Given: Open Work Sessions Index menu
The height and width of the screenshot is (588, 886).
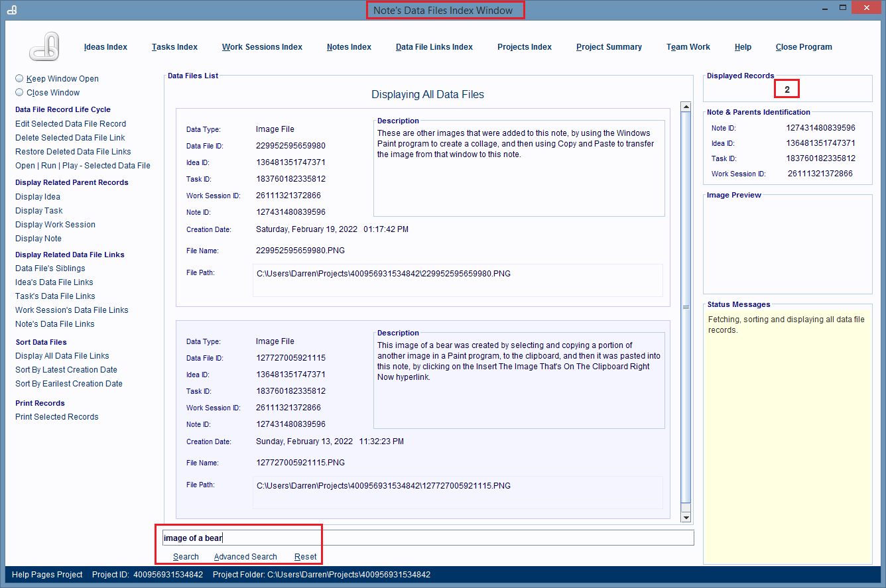Looking at the screenshot, I should point(262,47).
